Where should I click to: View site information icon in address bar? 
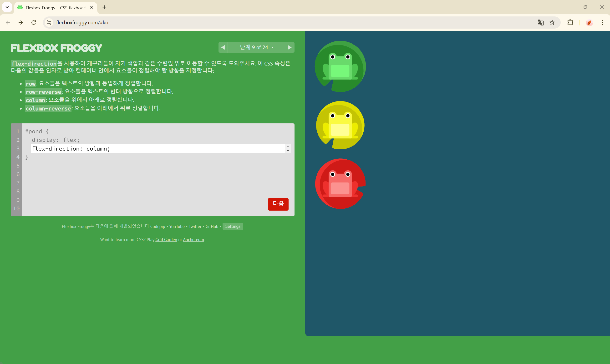click(49, 23)
